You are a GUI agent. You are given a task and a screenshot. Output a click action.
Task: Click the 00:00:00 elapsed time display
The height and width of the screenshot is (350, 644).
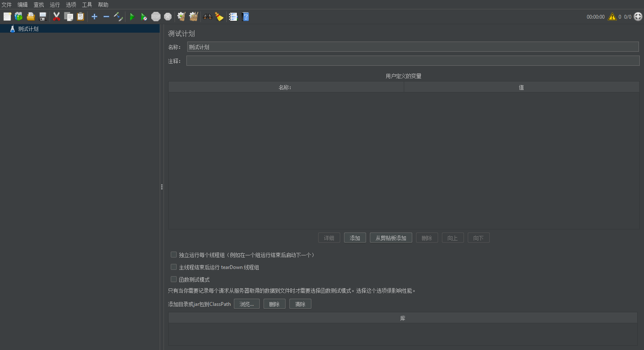tap(596, 17)
